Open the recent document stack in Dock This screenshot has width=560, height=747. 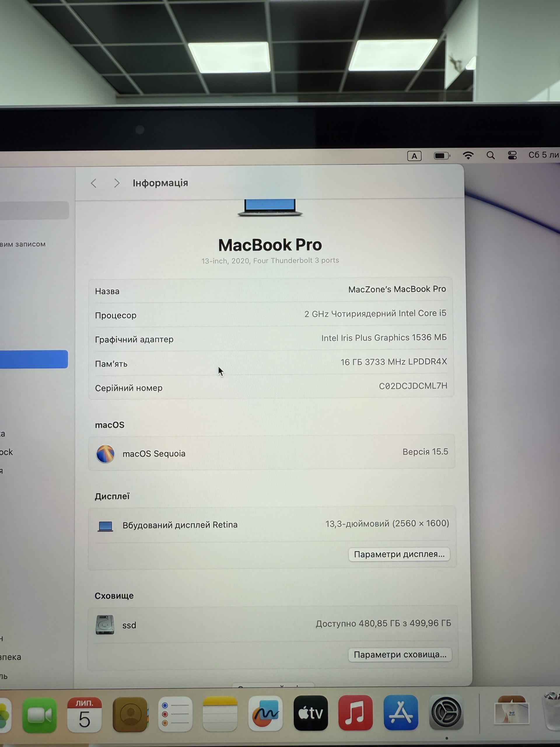(512, 711)
